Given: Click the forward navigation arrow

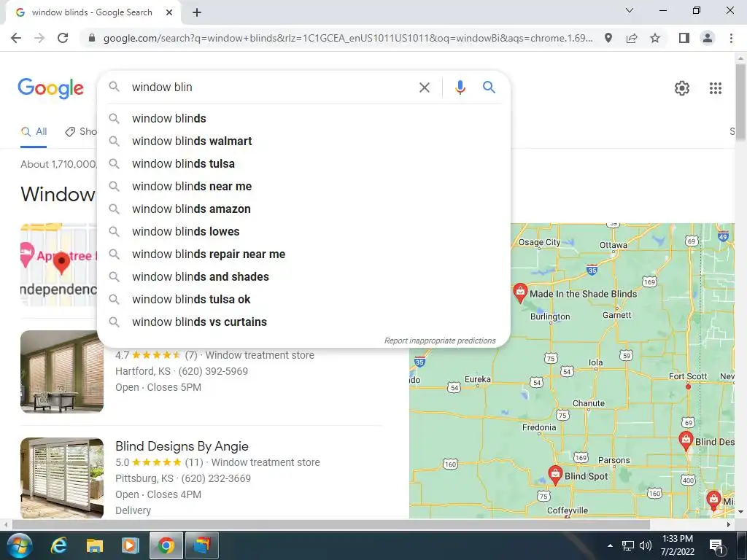Looking at the screenshot, I should pos(39,38).
